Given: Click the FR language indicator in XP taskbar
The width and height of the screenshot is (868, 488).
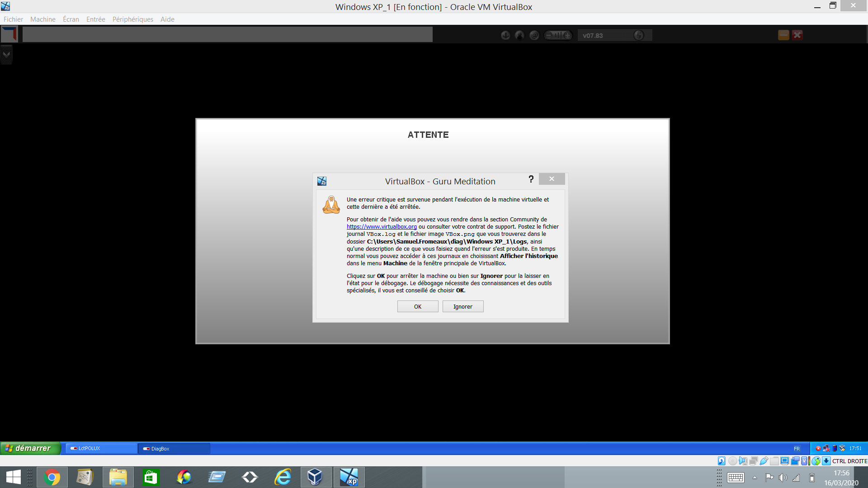Looking at the screenshot, I should coord(797,449).
